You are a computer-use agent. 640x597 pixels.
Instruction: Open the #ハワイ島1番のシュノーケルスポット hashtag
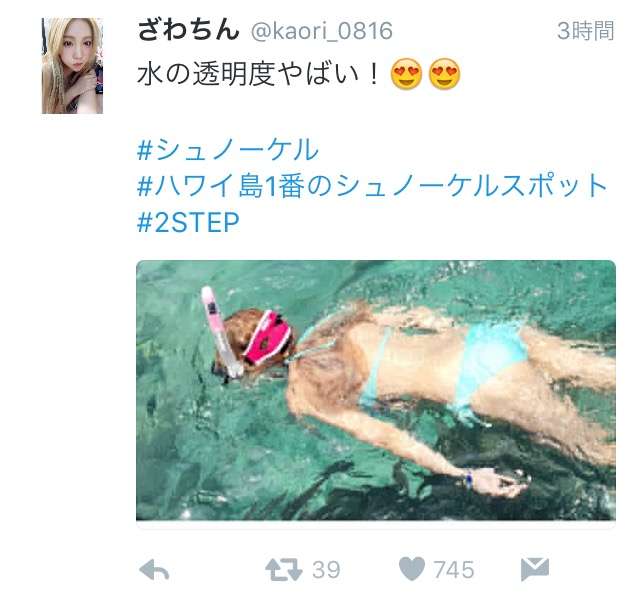[x=372, y=186]
